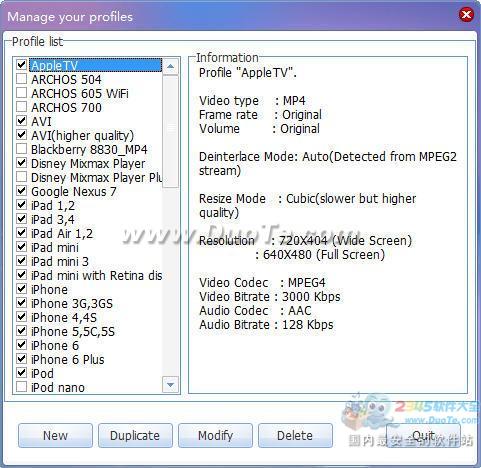Viewport: 481px width, 468px height.
Task: Toggle the AVI profile checkbox
Action: pos(21,121)
